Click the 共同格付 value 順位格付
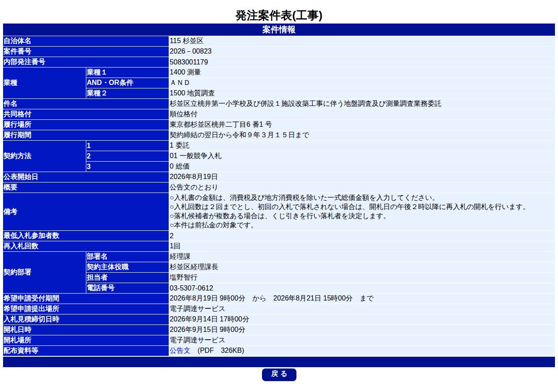Image resolution: width=558 pixels, height=392 pixels. pyautogui.click(x=184, y=114)
